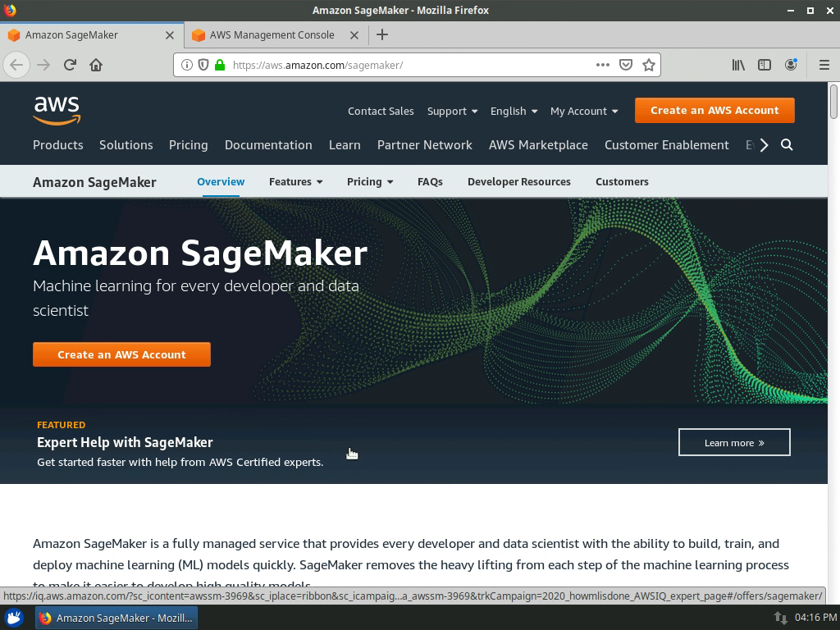This screenshot has width=840, height=630.
Task: Click the clock in the taskbar
Action: 815,618
